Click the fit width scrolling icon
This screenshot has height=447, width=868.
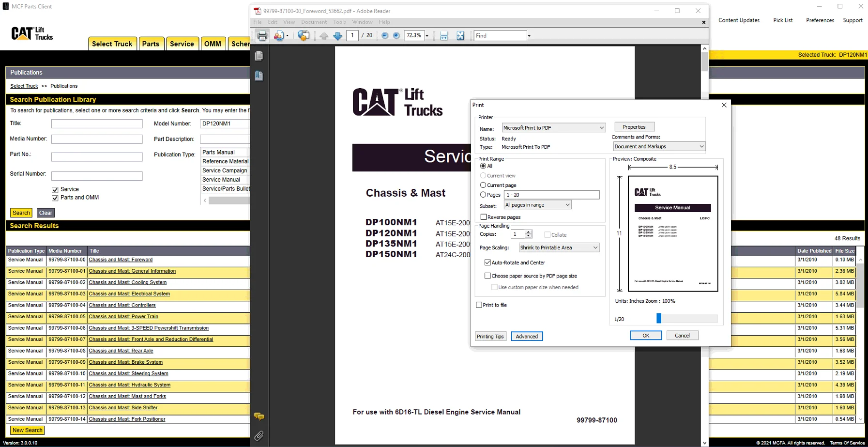pos(443,36)
